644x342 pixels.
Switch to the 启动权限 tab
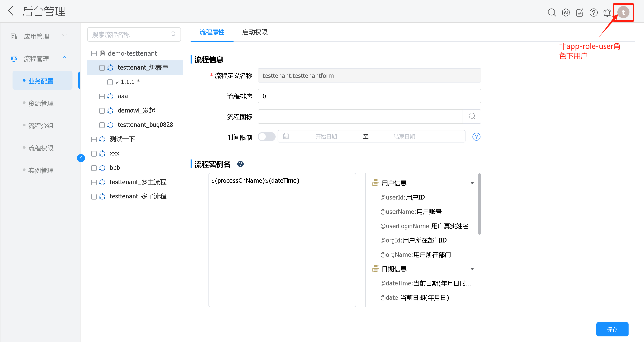(255, 32)
